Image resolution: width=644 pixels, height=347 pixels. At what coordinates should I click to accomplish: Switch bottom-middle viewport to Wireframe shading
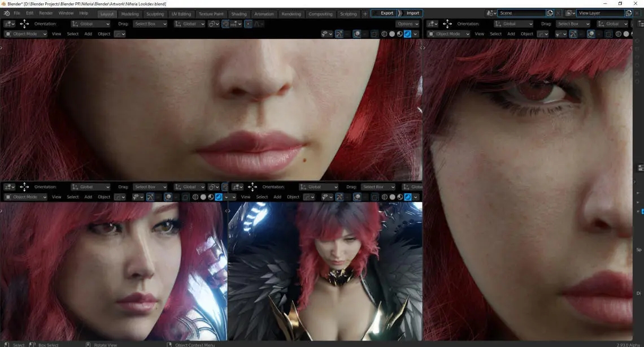point(385,197)
